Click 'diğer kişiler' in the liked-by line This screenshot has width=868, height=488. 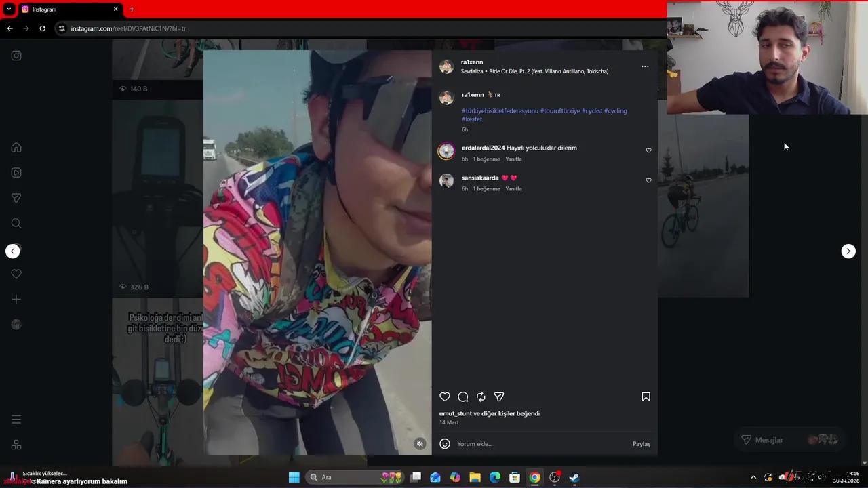[x=498, y=413]
